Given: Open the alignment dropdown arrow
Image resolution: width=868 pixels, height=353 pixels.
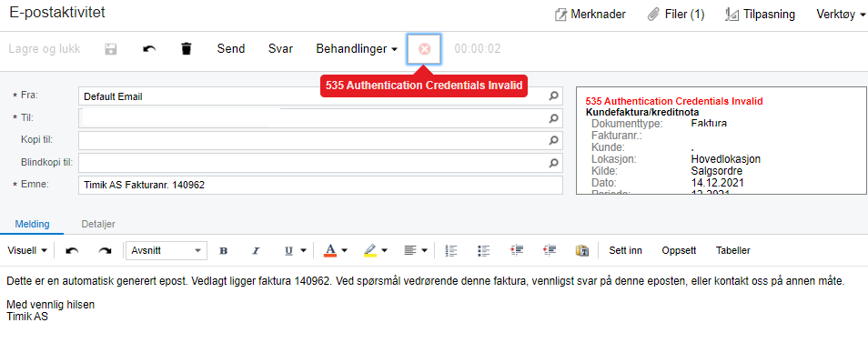Looking at the screenshot, I should tap(425, 250).
